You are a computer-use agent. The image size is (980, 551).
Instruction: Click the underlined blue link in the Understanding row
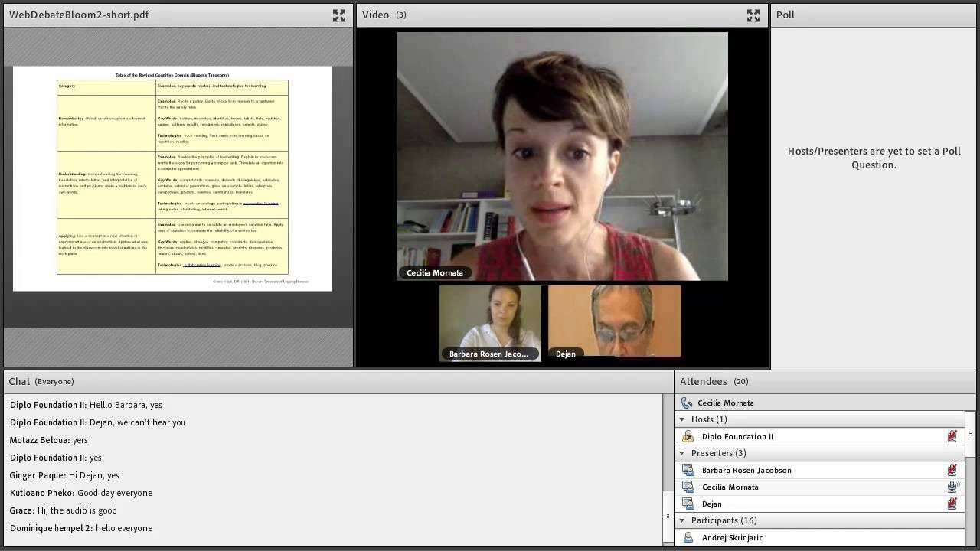tap(260, 203)
